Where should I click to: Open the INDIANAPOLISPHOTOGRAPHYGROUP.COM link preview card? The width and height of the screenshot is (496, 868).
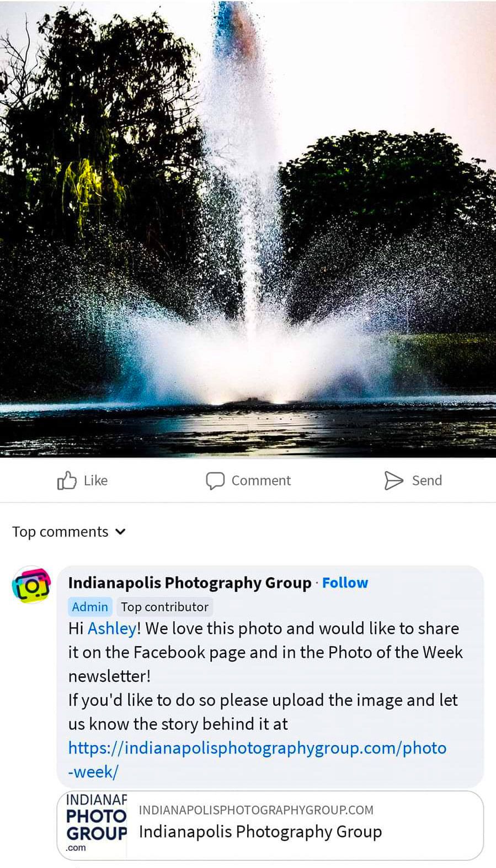270,825
